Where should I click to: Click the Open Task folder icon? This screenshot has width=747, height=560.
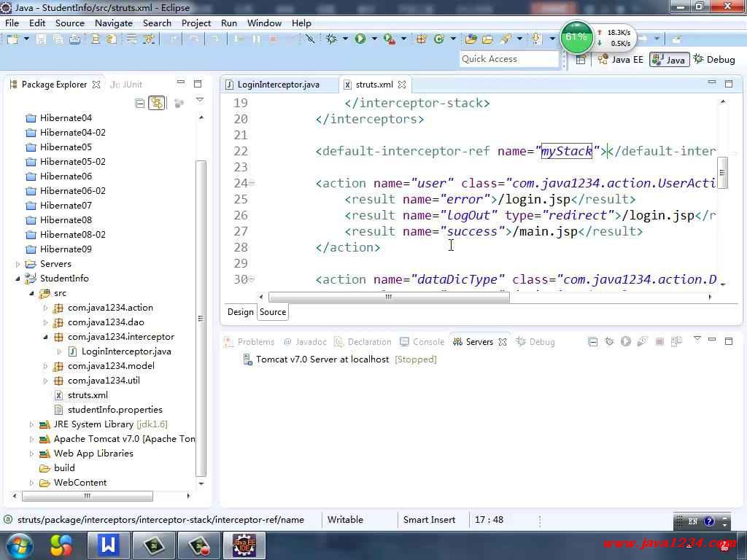487,39
